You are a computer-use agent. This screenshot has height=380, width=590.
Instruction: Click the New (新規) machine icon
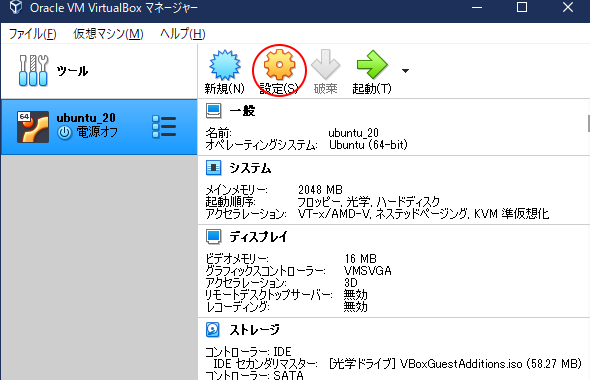[225, 65]
